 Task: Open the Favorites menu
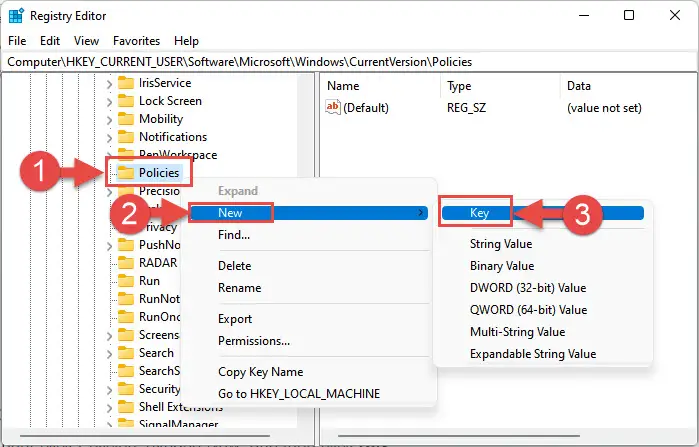(x=136, y=41)
